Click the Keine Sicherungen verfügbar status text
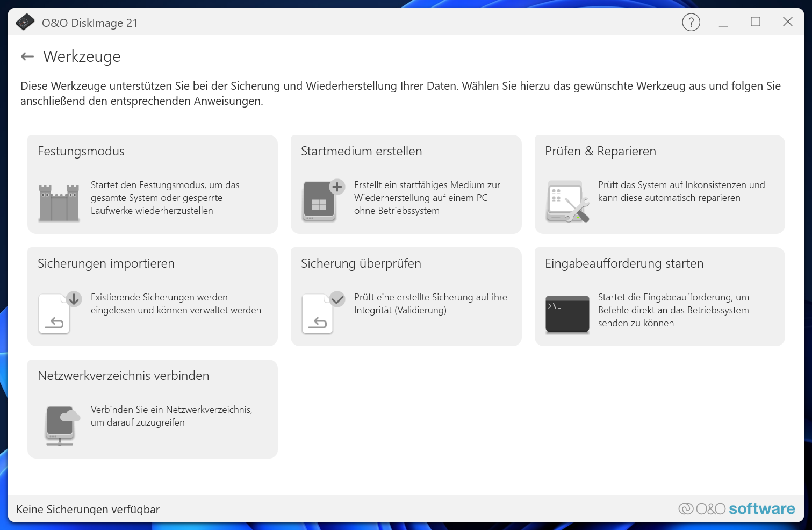 88,509
